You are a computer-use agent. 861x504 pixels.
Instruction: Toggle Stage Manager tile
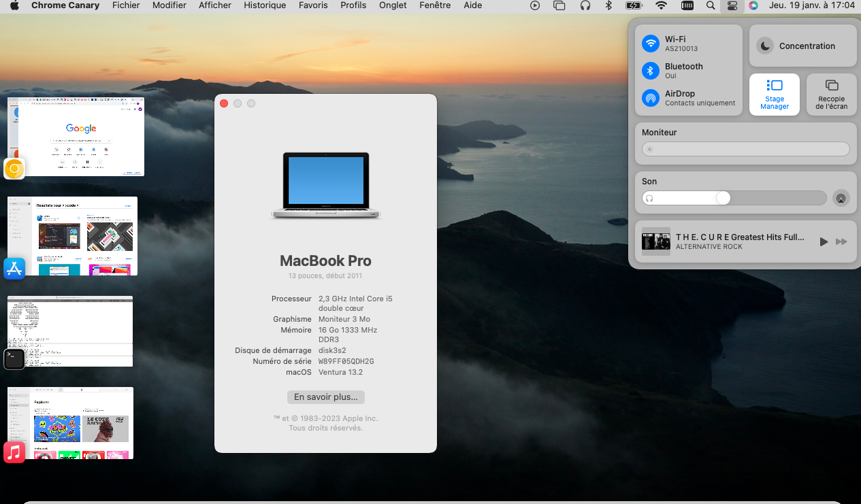(x=775, y=95)
